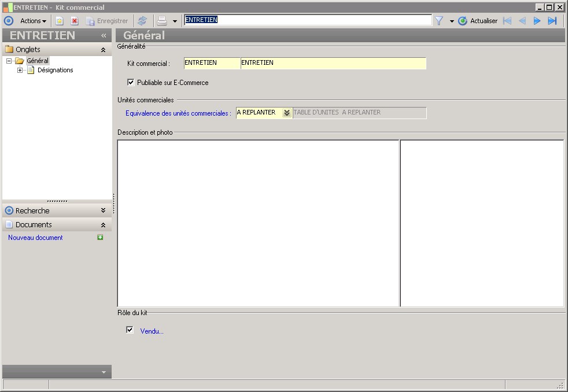Click the Kit commercial code field

pos(212,63)
